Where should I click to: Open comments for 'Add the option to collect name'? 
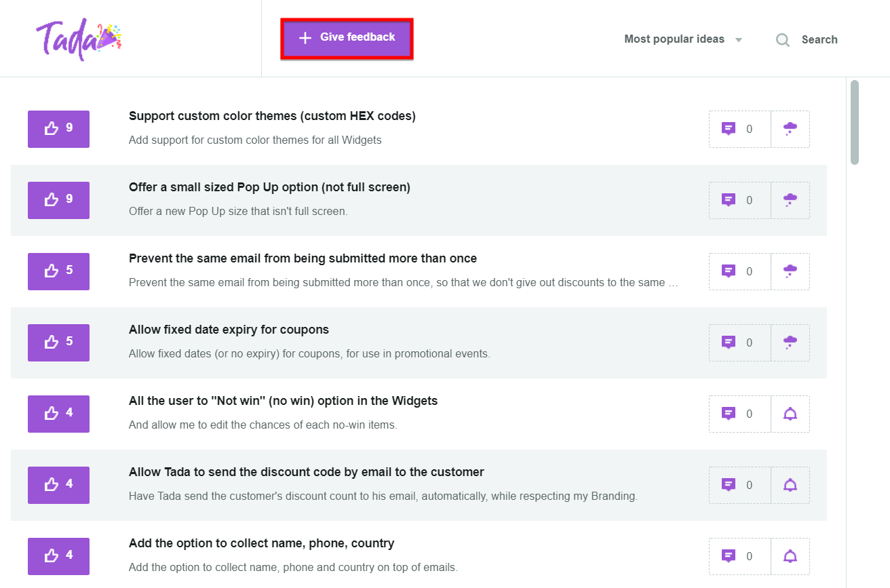[740, 556]
